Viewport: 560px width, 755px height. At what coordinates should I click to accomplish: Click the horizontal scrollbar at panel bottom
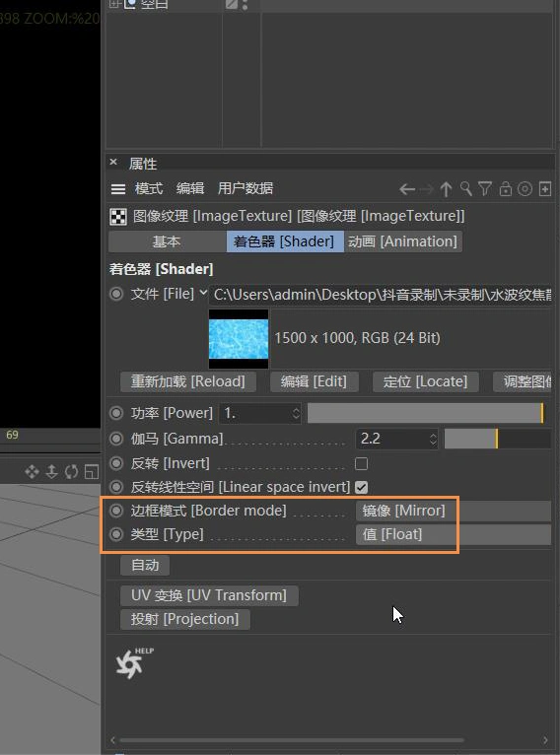292,739
